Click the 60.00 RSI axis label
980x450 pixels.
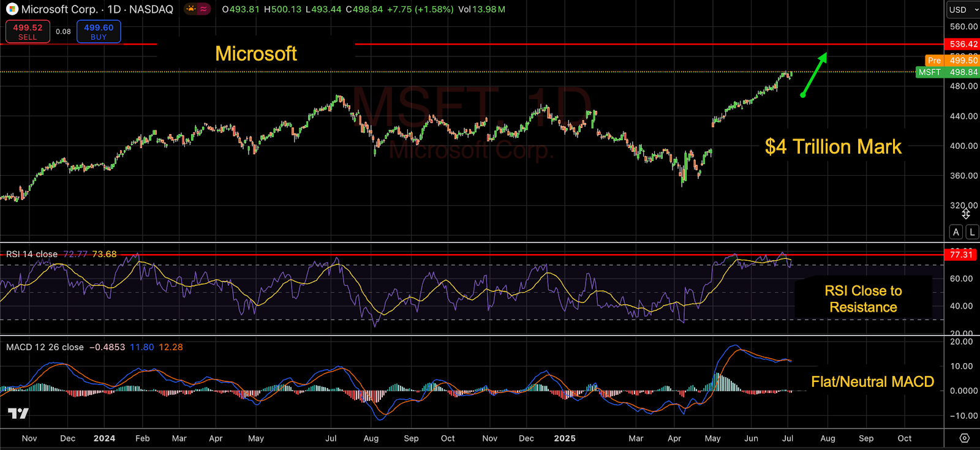[961, 279]
